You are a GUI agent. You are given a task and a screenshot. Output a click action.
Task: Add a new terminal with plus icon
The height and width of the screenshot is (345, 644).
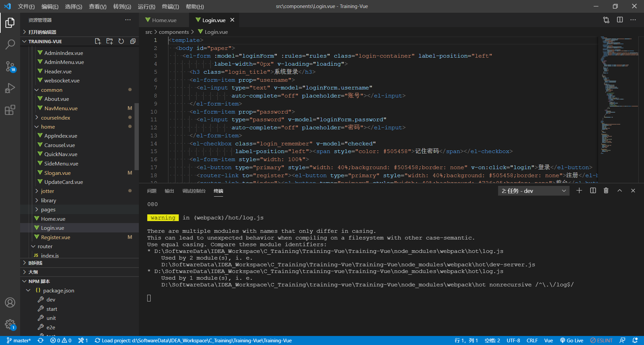(x=579, y=191)
